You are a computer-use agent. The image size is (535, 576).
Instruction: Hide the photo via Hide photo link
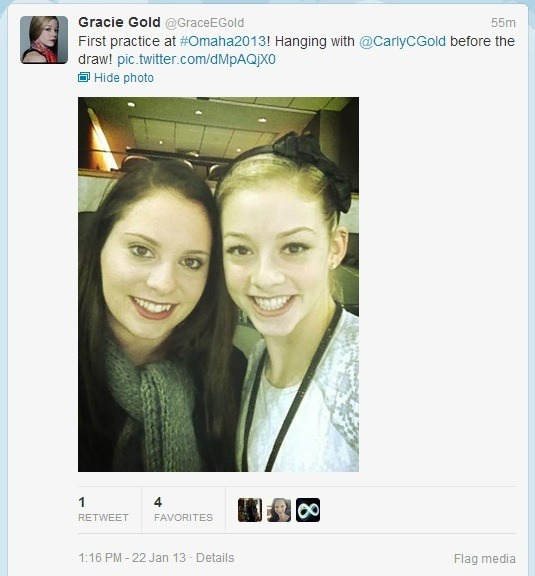click(124, 78)
